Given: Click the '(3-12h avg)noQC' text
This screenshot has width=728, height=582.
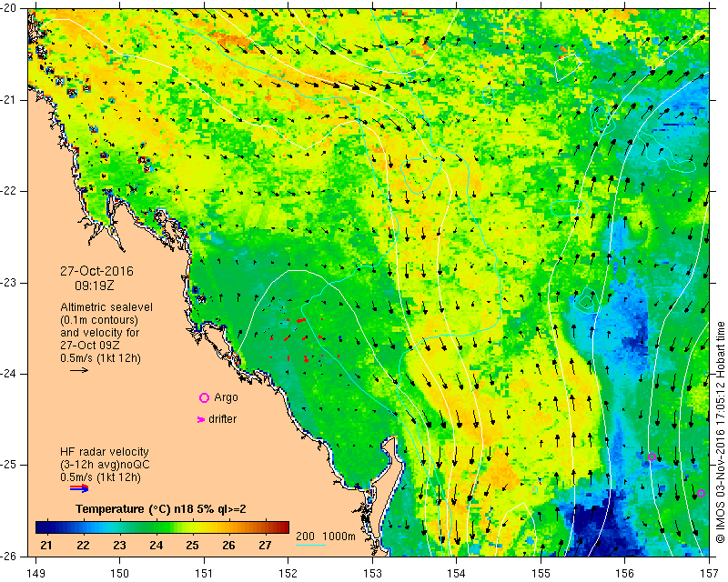Looking at the screenshot, I should (x=105, y=464).
